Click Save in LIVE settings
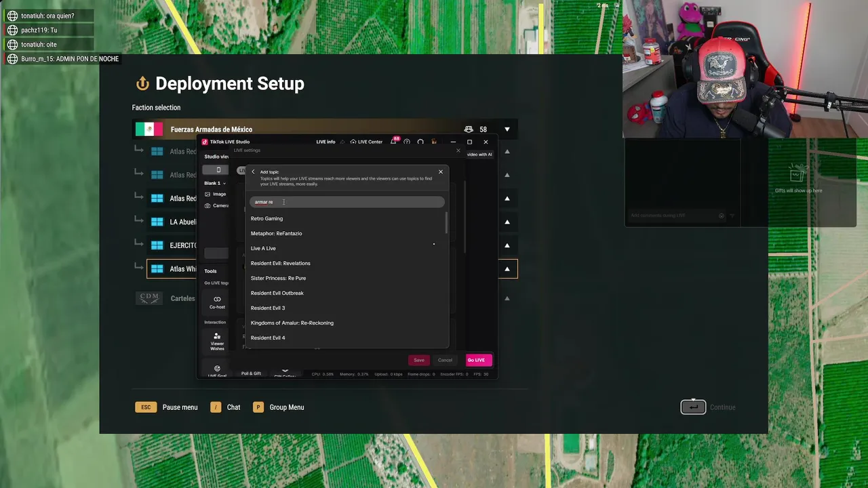 click(419, 360)
